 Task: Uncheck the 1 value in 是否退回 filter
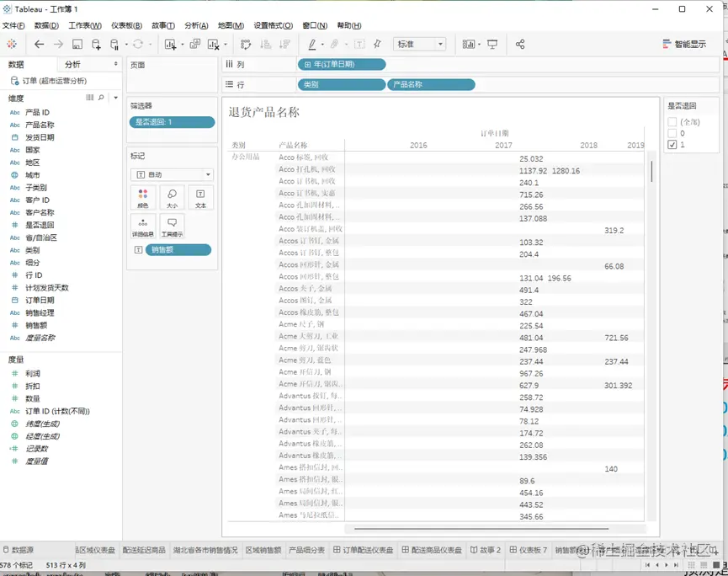tap(672, 145)
